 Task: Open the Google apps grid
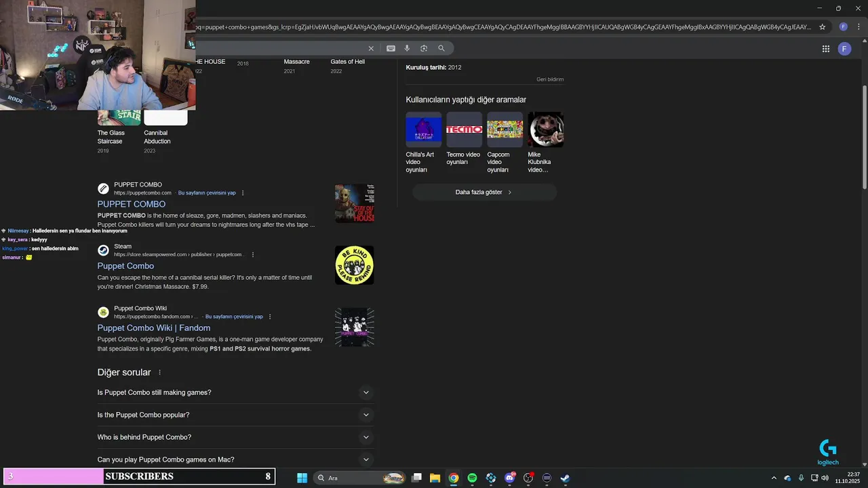click(826, 49)
